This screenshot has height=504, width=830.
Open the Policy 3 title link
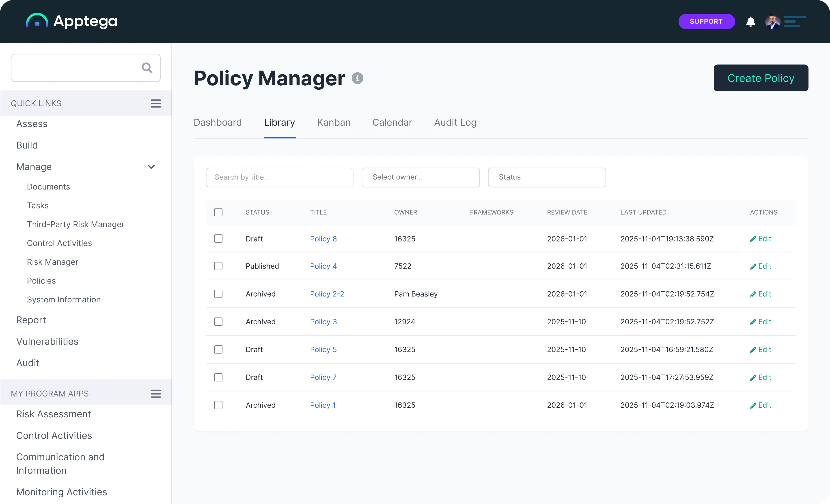click(x=323, y=322)
